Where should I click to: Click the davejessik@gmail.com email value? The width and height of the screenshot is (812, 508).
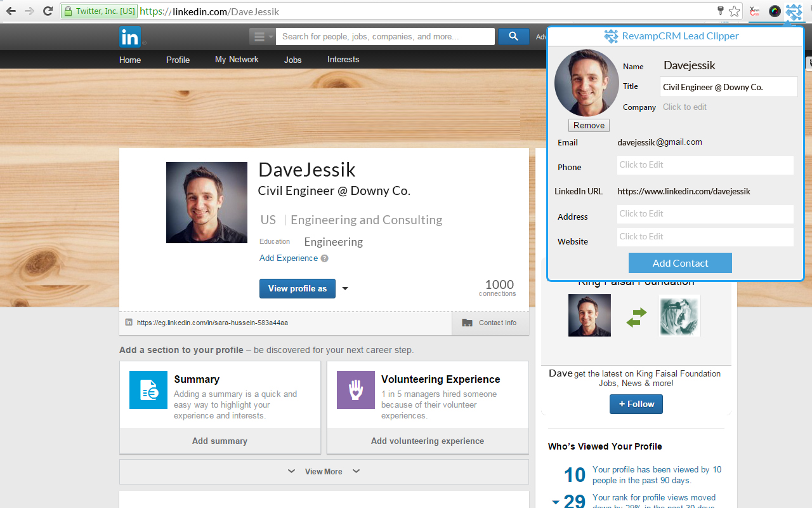coord(660,142)
